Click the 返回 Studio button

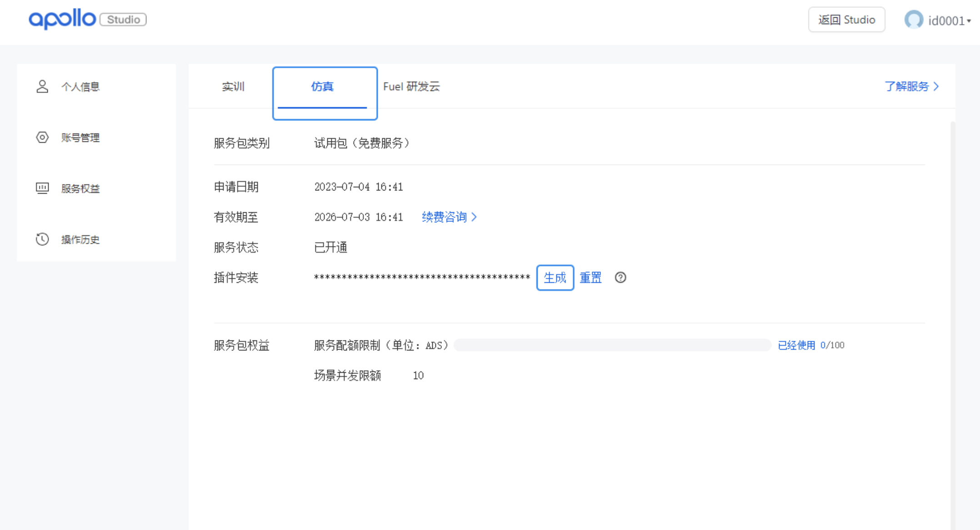(x=846, y=20)
